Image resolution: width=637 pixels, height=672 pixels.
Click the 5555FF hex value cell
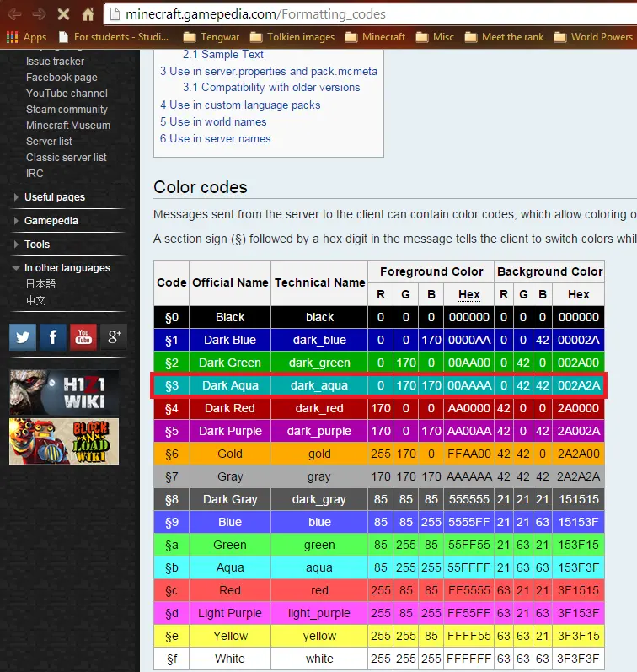(x=469, y=522)
